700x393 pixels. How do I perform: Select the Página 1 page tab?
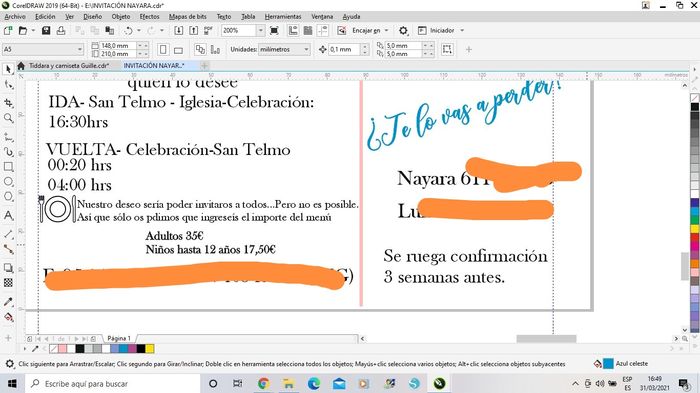(x=119, y=338)
